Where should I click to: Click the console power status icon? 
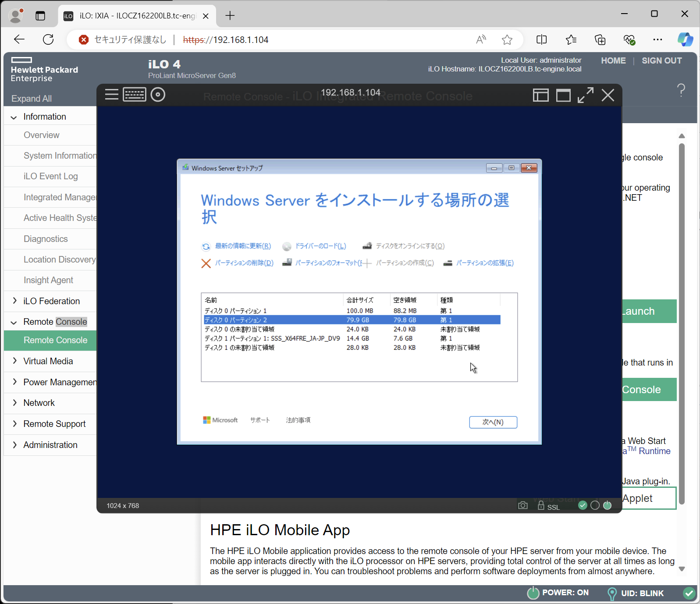click(607, 505)
